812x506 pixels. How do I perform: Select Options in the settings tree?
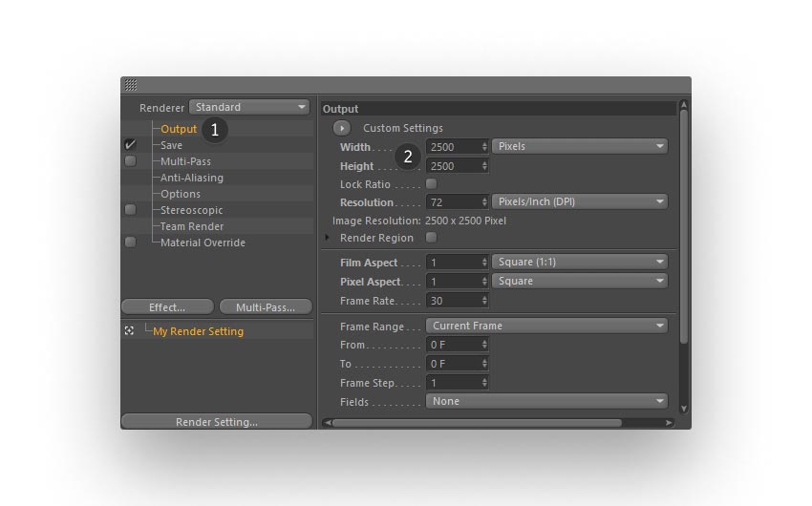pyautogui.click(x=181, y=194)
